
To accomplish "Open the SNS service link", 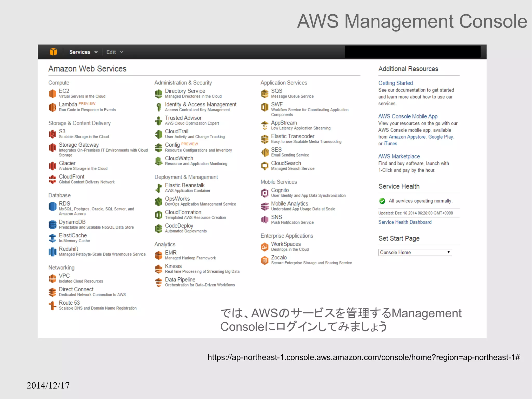I will click(276, 217).
